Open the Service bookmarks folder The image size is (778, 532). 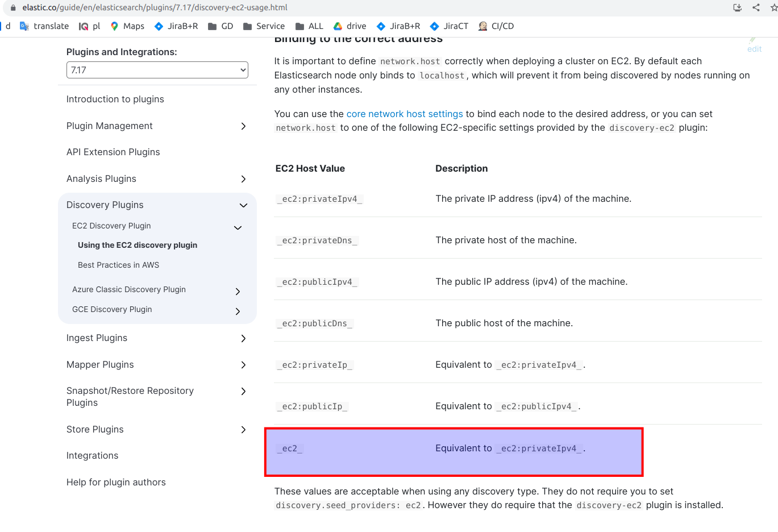coord(264,26)
